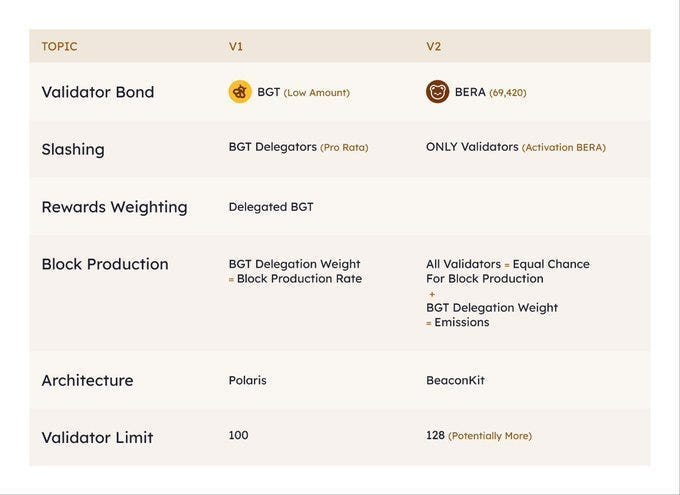Click the brown BERA bear icon

click(x=437, y=92)
